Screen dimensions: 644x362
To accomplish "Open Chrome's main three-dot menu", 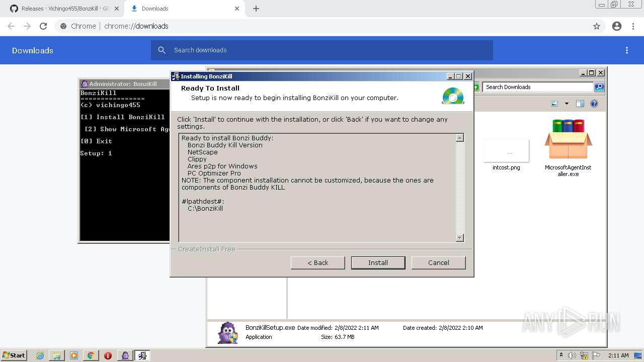I will 633,26.
